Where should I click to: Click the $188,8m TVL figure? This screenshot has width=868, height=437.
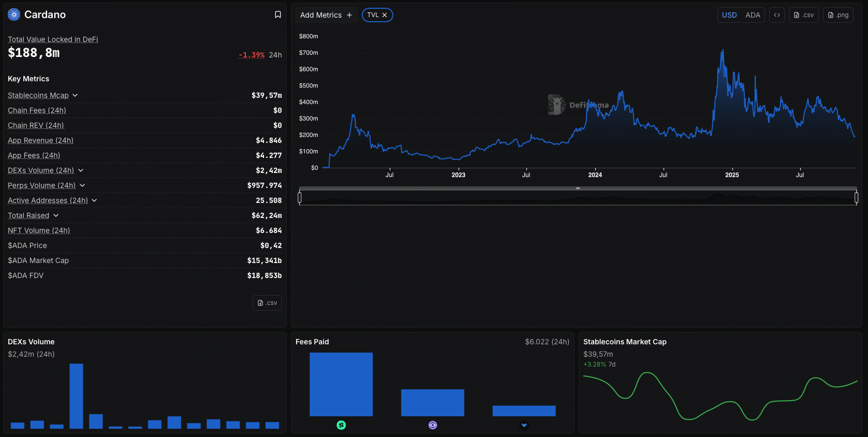[34, 53]
